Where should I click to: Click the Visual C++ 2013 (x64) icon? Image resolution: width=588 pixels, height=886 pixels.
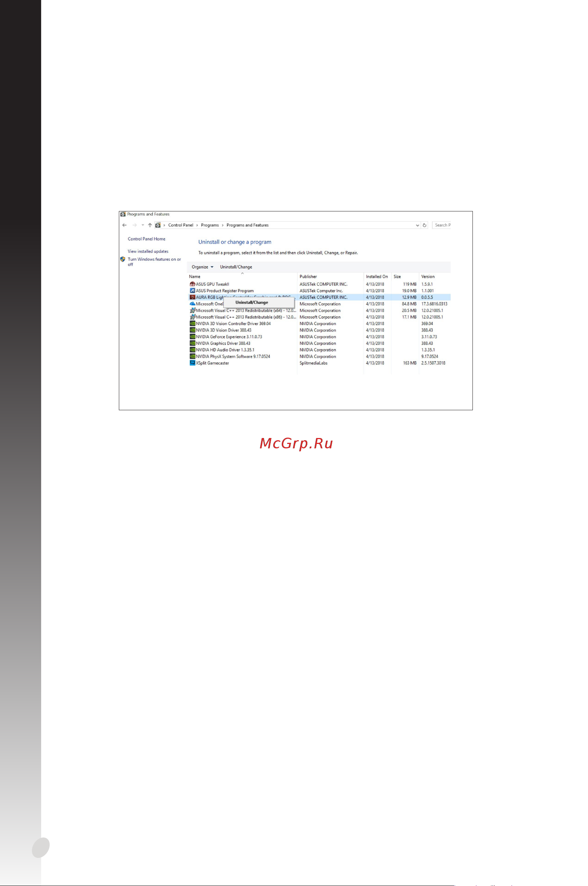(193, 311)
